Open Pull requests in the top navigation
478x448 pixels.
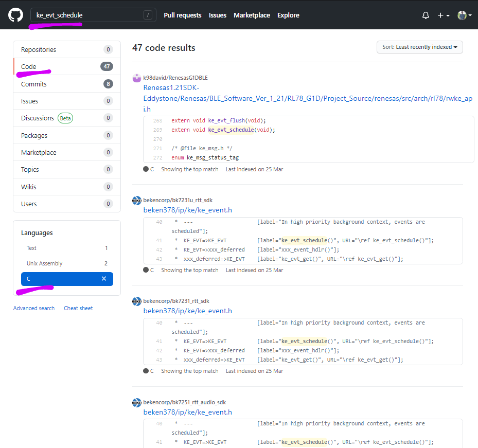[x=183, y=15]
